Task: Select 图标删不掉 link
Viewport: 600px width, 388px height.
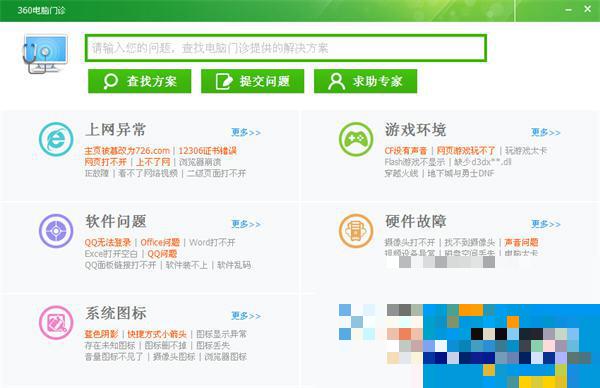Action: (x=166, y=346)
